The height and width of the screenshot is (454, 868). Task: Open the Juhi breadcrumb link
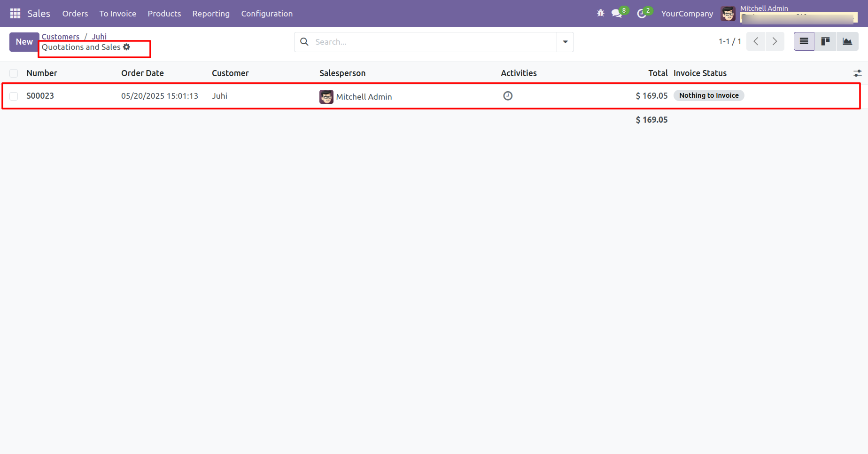pyautogui.click(x=99, y=36)
